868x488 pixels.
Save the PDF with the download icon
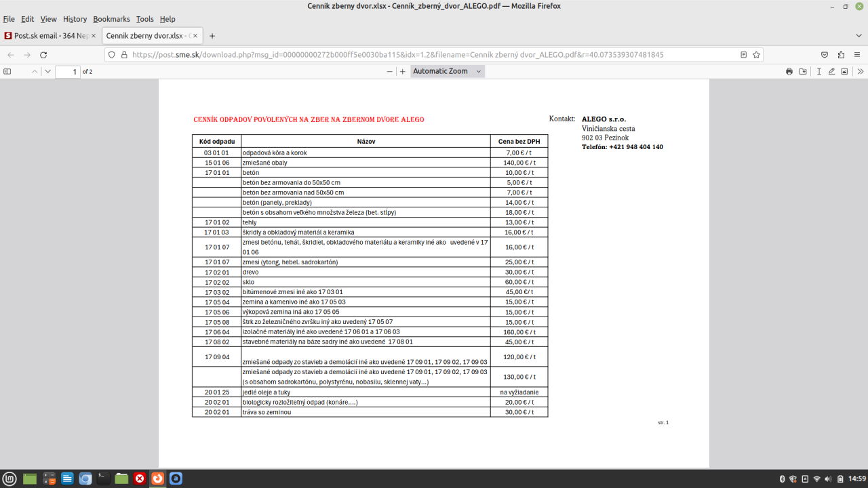click(x=804, y=71)
